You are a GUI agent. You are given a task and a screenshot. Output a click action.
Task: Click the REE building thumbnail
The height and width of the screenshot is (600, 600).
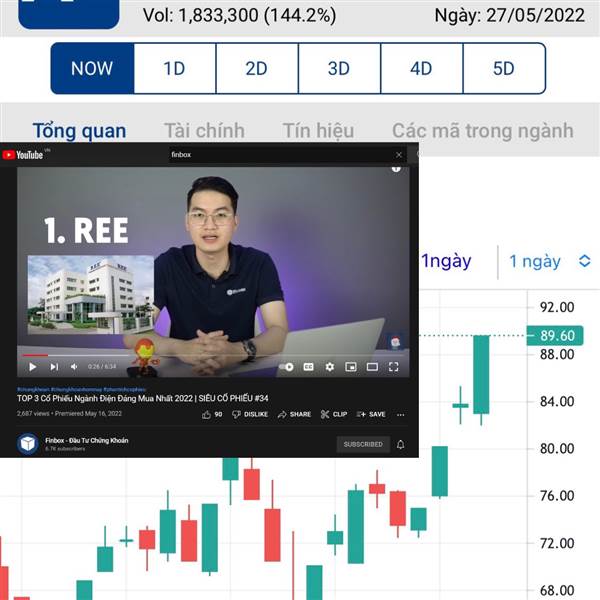click(x=91, y=295)
